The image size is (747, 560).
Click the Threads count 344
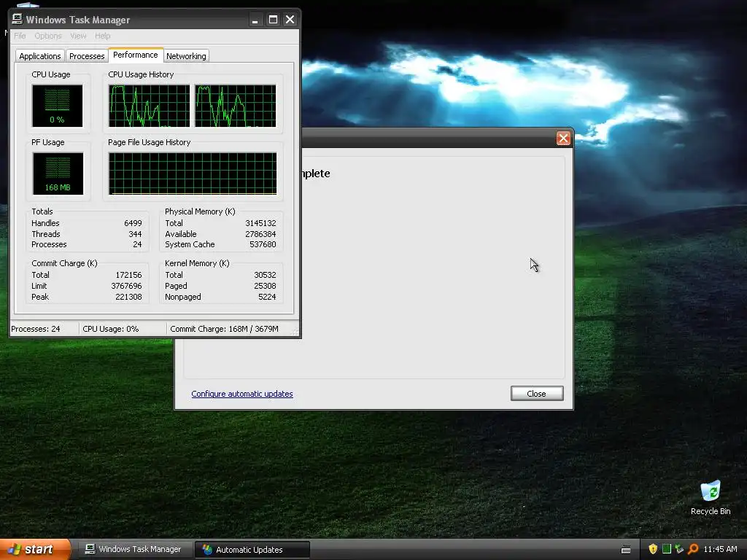pyautogui.click(x=135, y=234)
